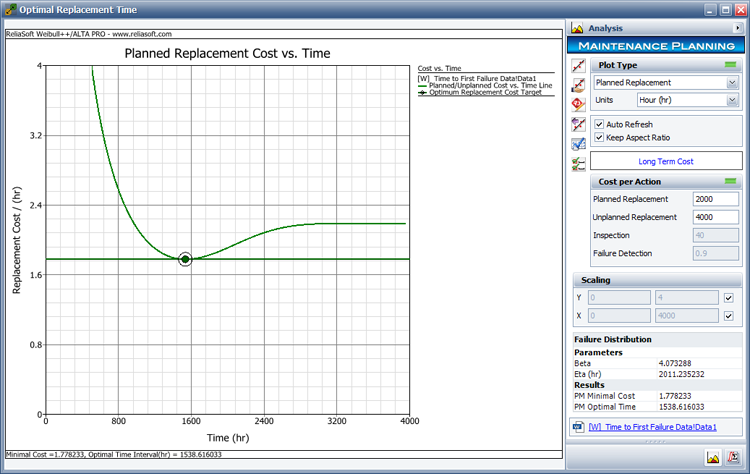Expand the Analysis panel arrow

pyautogui.click(x=738, y=28)
